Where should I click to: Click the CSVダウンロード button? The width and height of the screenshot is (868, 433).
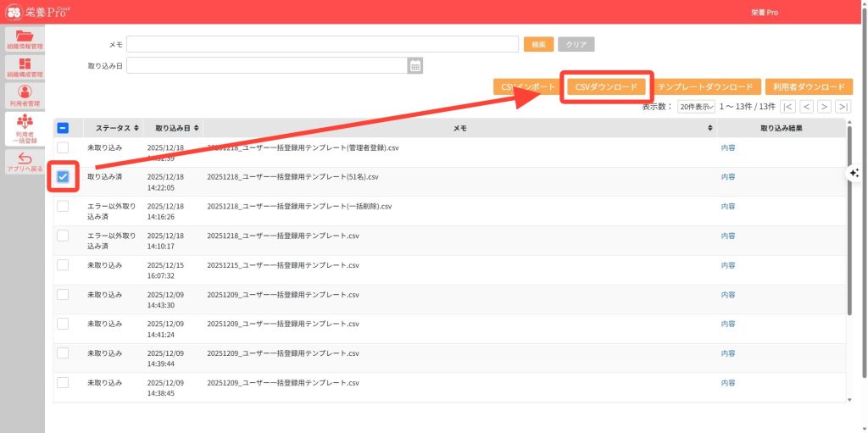606,86
